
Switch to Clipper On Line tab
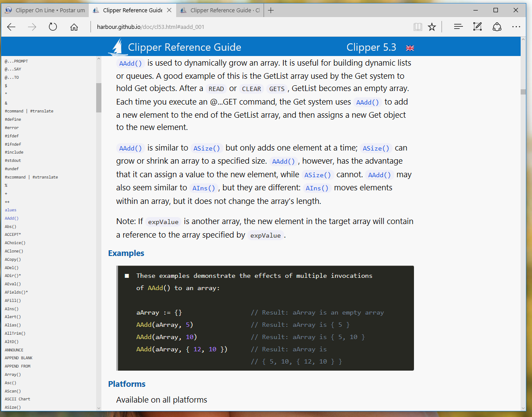click(x=45, y=11)
